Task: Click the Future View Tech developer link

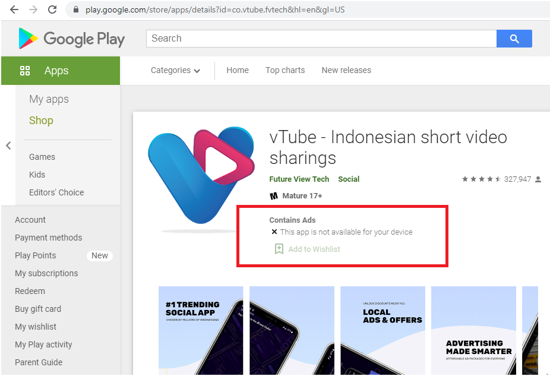Action: [299, 179]
